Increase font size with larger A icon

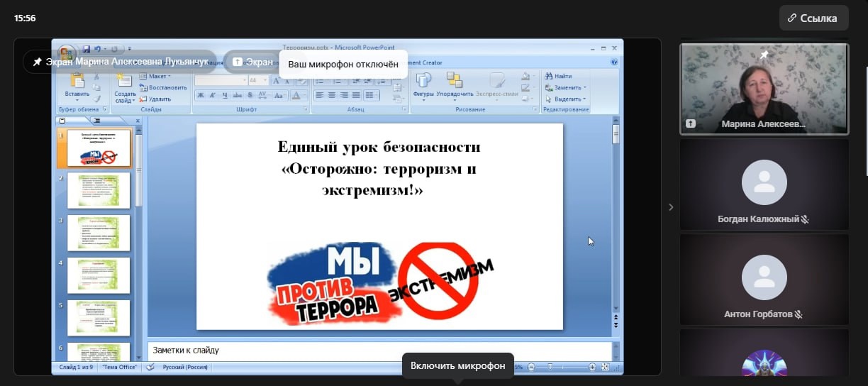pos(276,80)
